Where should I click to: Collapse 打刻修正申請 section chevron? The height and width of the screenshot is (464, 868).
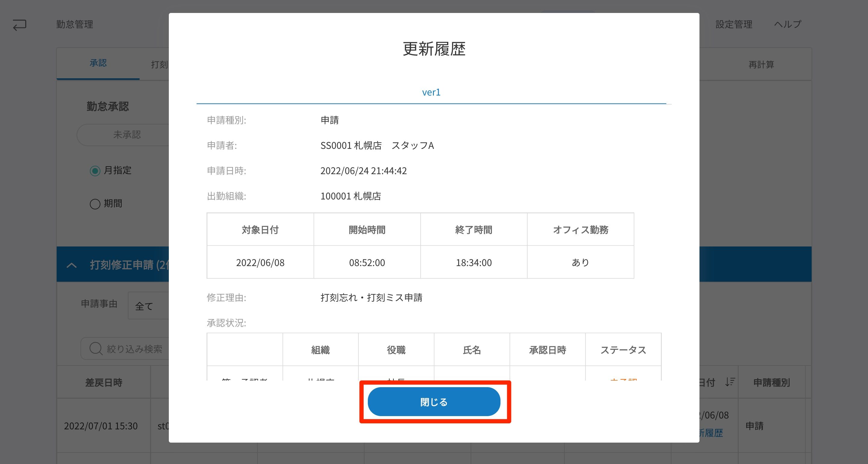[x=71, y=265]
